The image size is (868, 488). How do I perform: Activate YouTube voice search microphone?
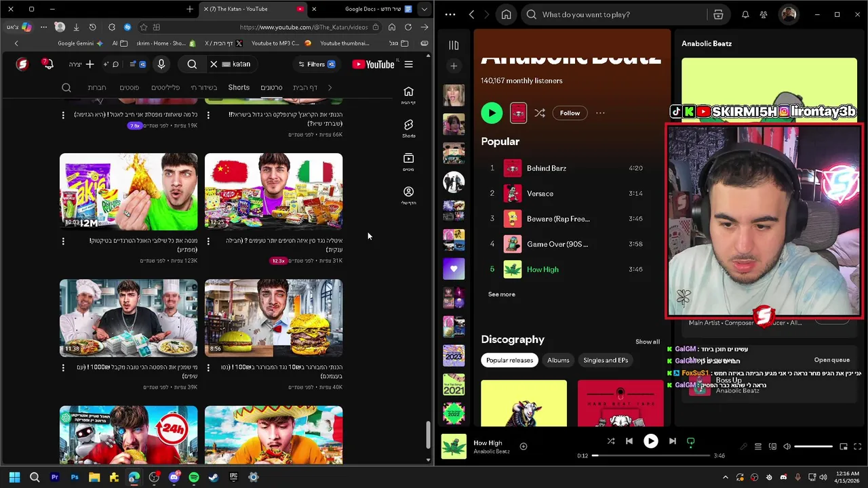161,64
